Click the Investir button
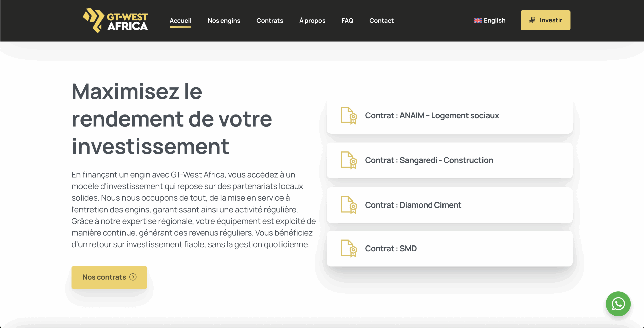Screen dimensions: 644x328 [545, 20]
